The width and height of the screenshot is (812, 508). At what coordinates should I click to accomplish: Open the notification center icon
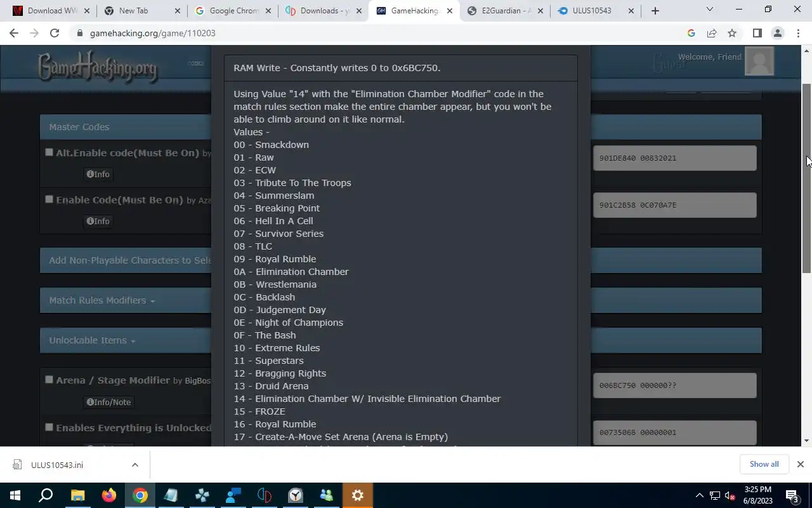tap(792, 495)
